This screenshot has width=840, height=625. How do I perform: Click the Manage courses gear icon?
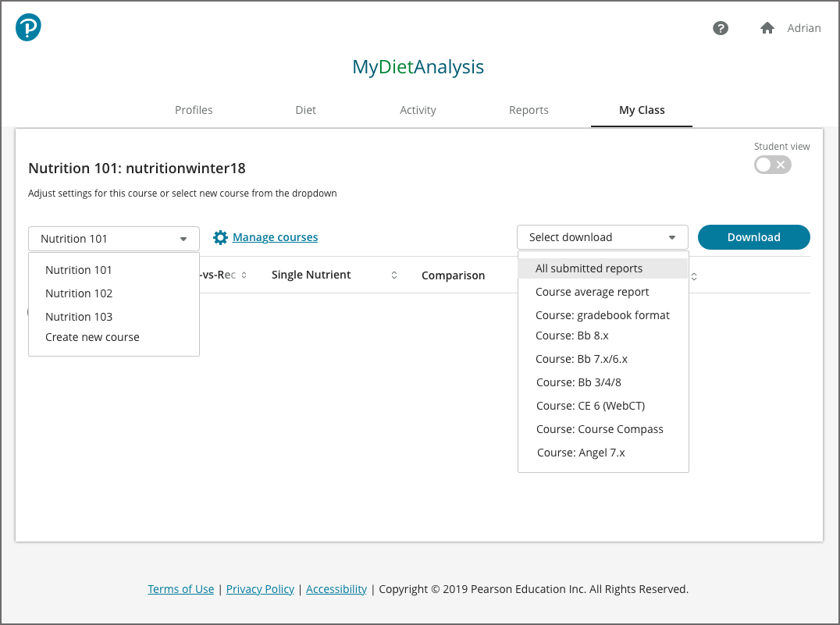220,237
